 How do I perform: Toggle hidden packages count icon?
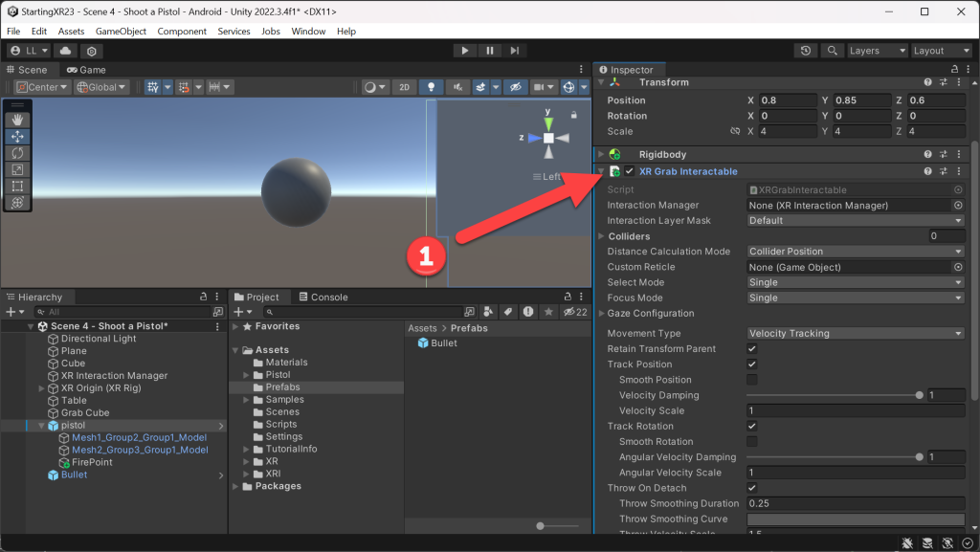coord(575,312)
